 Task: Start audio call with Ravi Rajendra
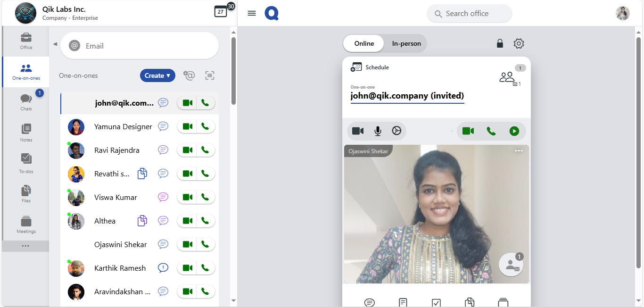point(205,150)
